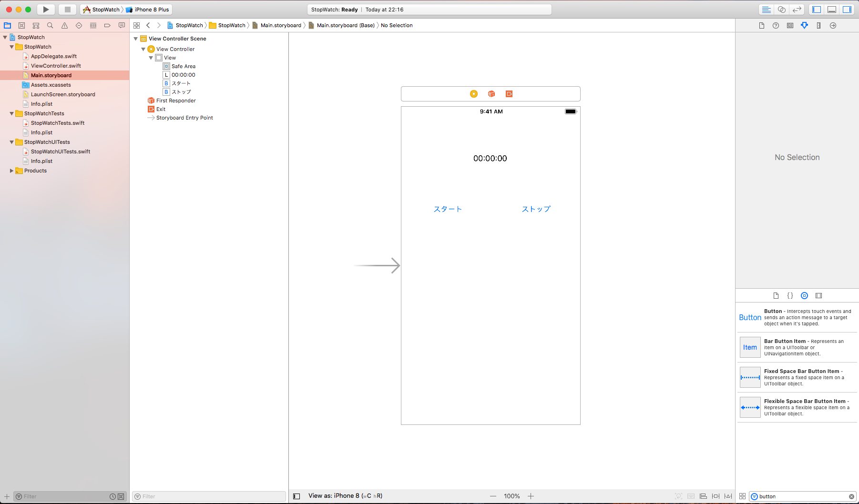
Task: Open the Issue navigator warning icon
Action: coord(64,25)
